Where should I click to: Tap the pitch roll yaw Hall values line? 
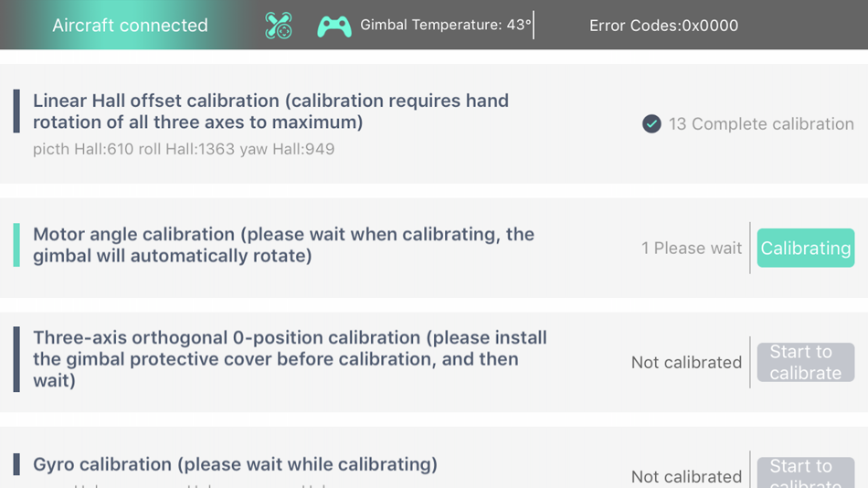coord(184,149)
